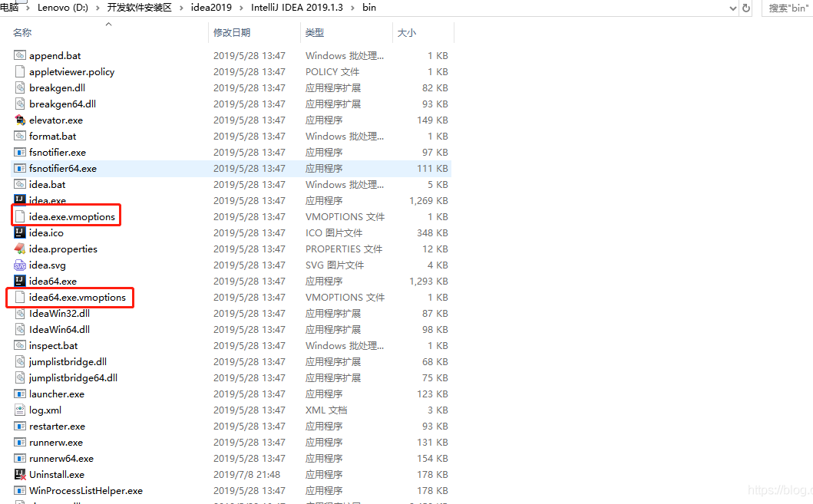The height and width of the screenshot is (504, 813).
Task: Select file name runnerw64.exe
Action: 61,459
